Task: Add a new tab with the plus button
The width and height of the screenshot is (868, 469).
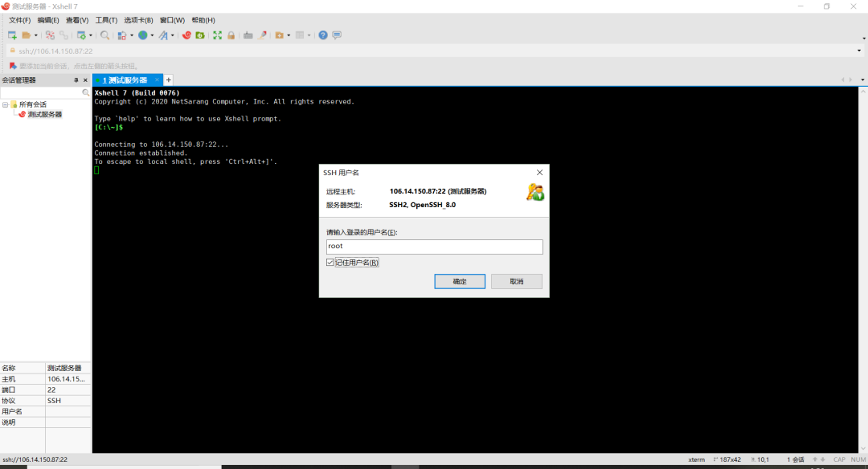Action: 168,80
